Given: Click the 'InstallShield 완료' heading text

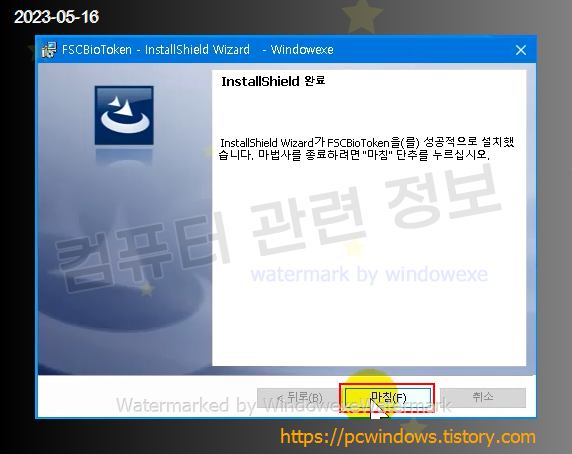Looking at the screenshot, I should click(273, 81).
